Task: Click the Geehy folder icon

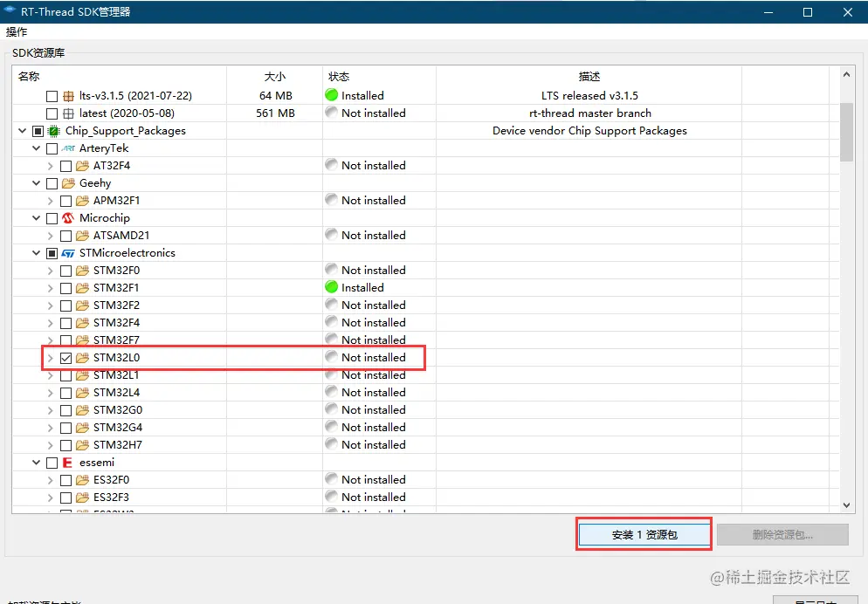Action: pyautogui.click(x=68, y=183)
